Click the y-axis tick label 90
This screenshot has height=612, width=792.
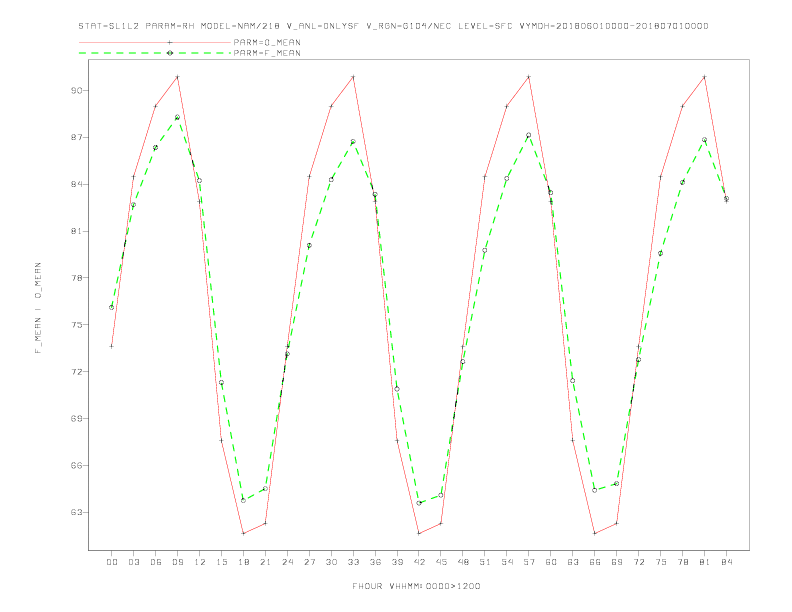(76, 90)
